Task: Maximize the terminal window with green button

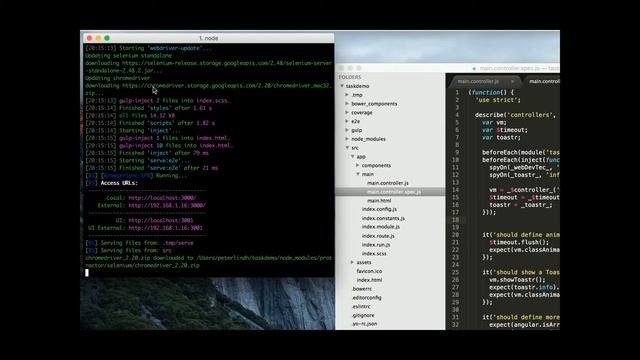Action: 107,38
